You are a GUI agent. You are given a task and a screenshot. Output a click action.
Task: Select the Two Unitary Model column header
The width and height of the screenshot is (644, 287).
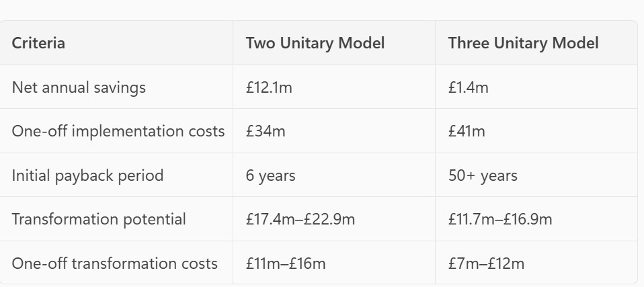[x=315, y=43]
